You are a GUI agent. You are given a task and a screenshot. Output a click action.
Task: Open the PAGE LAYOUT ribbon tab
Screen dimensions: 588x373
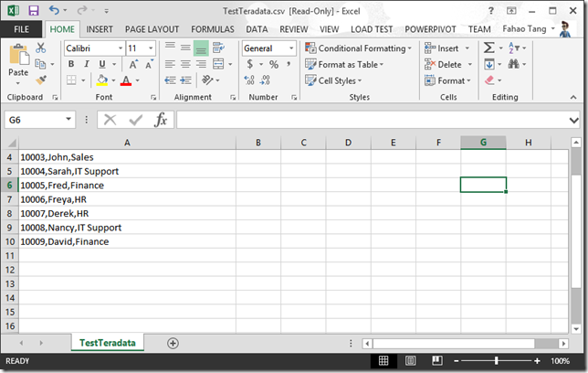[152, 29]
